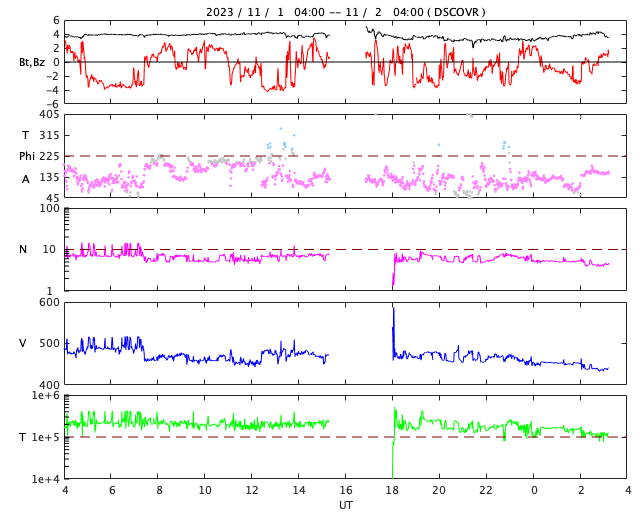Click the 2023 year in the title
Image resolution: width=640 pixels, height=512 pixels.
pos(220,12)
